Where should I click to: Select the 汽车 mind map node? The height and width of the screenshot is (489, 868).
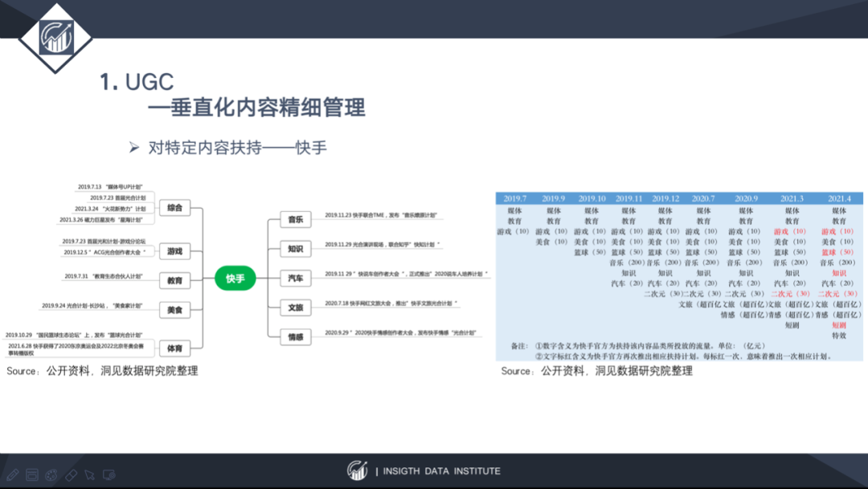click(296, 279)
